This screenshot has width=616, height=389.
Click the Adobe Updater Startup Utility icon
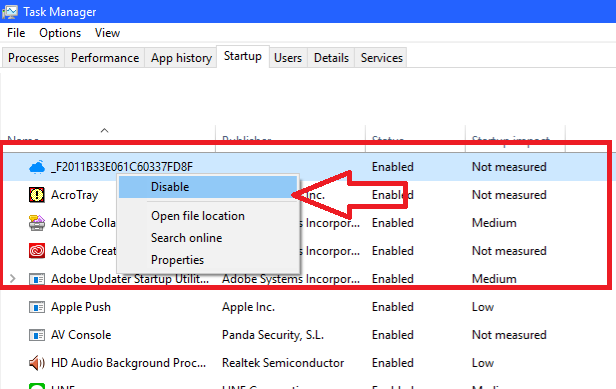37,279
